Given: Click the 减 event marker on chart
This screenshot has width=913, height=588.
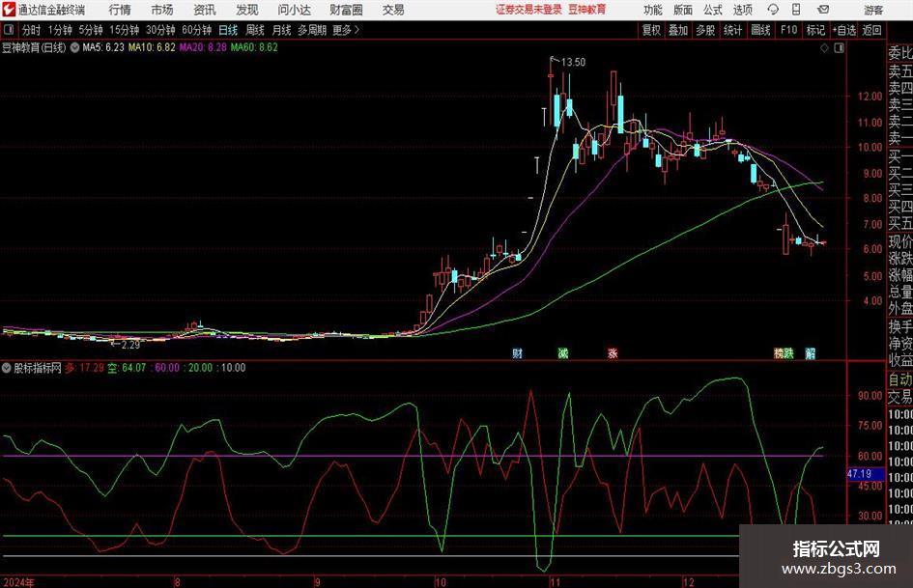Looking at the screenshot, I should click(x=562, y=352).
